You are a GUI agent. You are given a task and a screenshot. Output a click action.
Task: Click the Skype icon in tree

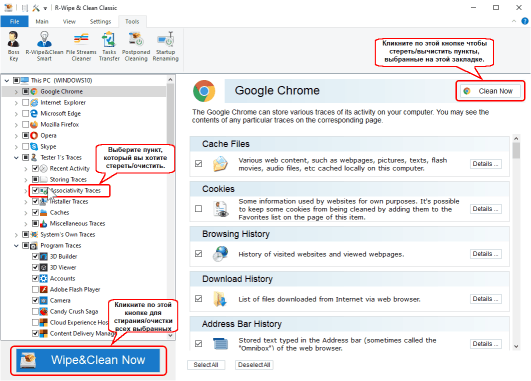[34, 146]
